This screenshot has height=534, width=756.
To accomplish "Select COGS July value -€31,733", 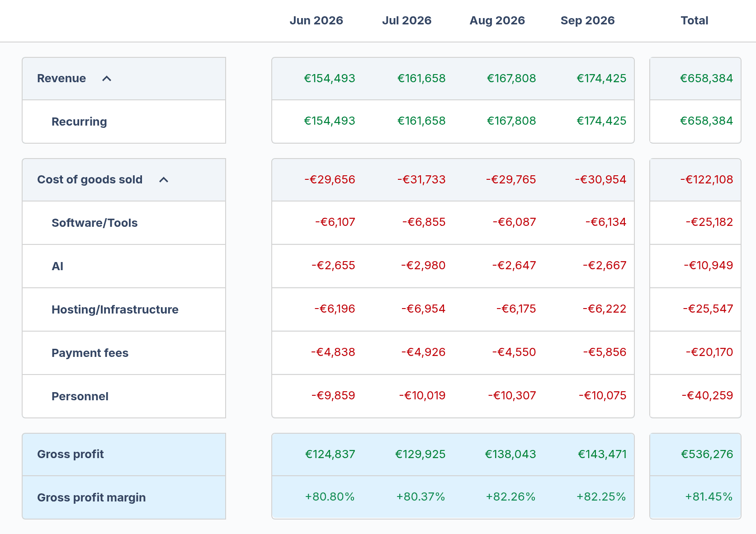I will [421, 179].
